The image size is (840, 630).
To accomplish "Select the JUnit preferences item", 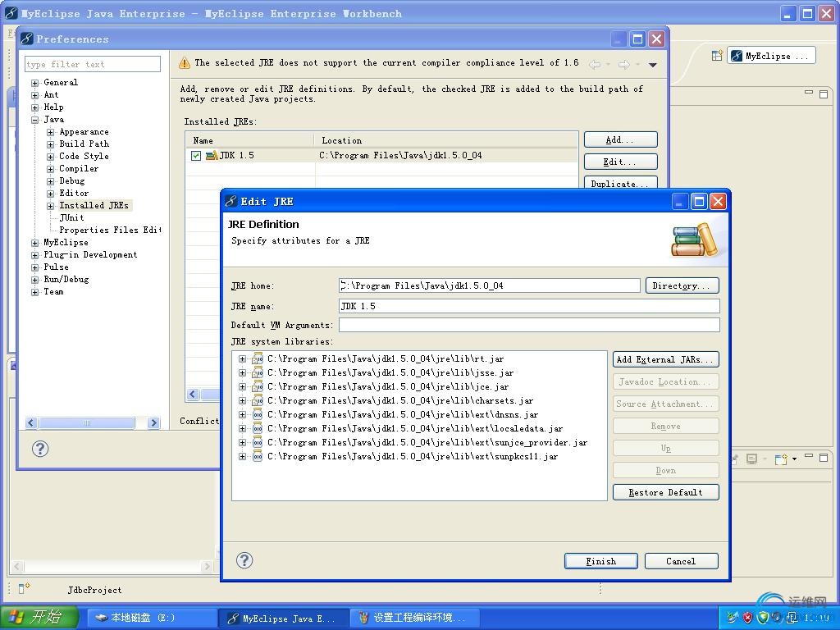I will click(72, 217).
